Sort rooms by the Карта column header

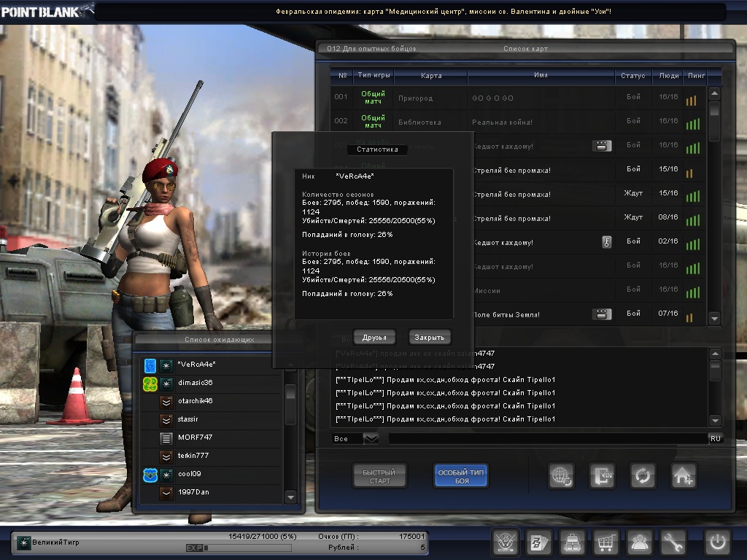coord(431,75)
